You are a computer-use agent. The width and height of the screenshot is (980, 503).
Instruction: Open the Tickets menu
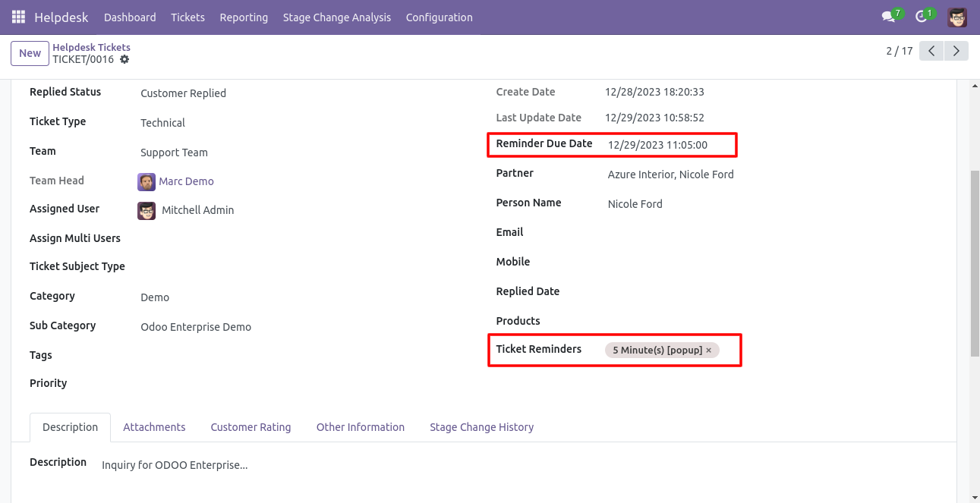pos(187,17)
